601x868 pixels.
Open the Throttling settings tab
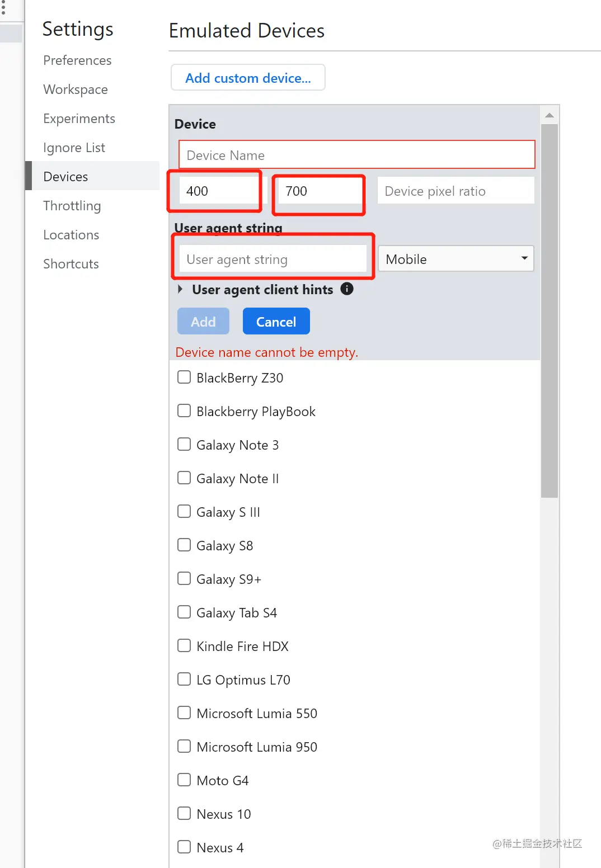[x=72, y=206]
